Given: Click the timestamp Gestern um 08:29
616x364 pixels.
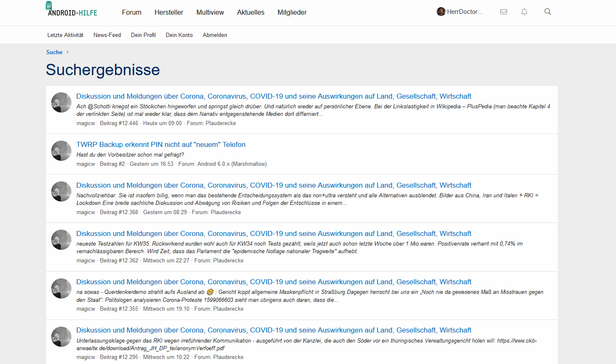Looking at the screenshot, I should point(165,212).
